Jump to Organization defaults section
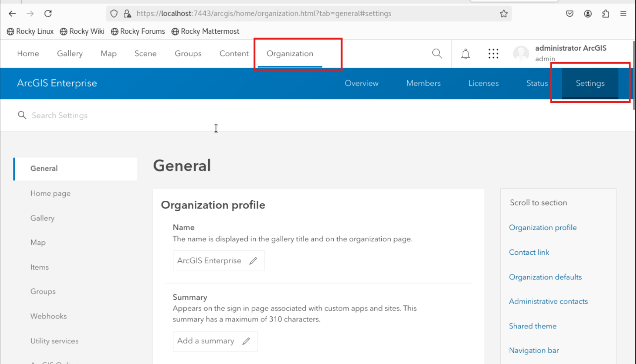This screenshot has height=364, width=636. [x=545, y=277]
